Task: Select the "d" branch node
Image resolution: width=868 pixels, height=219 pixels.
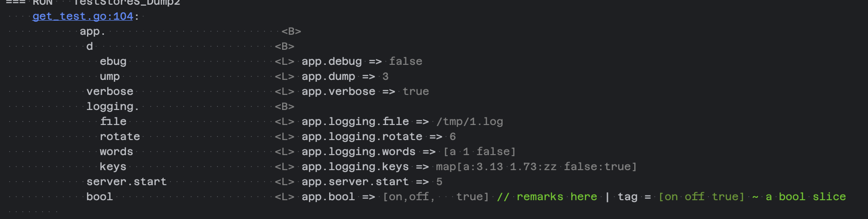Action: tap(89, 47)
